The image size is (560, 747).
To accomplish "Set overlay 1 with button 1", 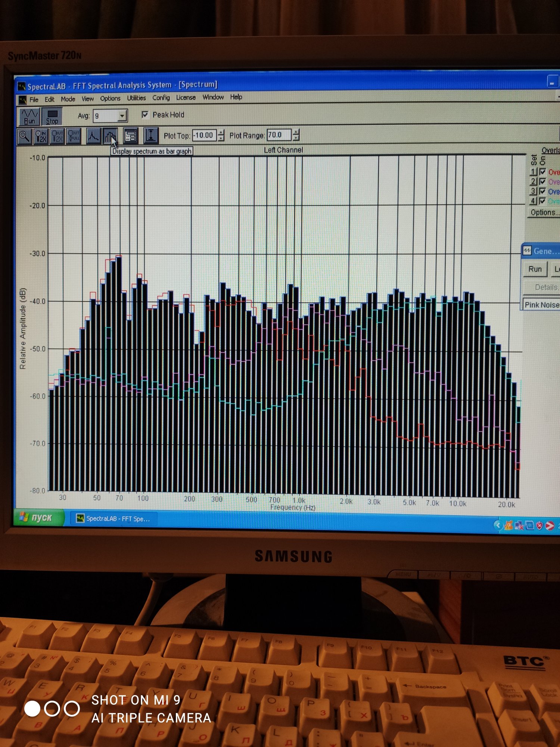I will click(x=533, y=172).
